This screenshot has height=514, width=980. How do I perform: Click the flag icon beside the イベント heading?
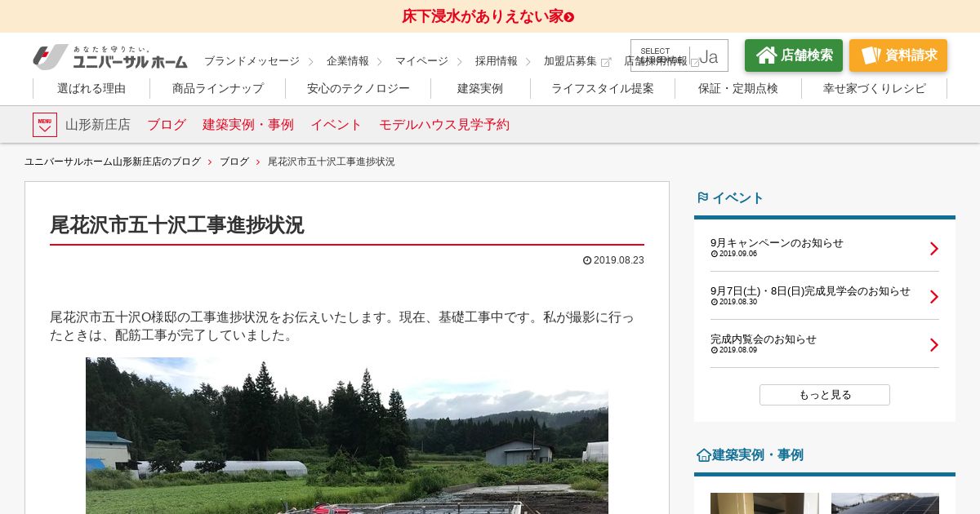tap(702, 197)
